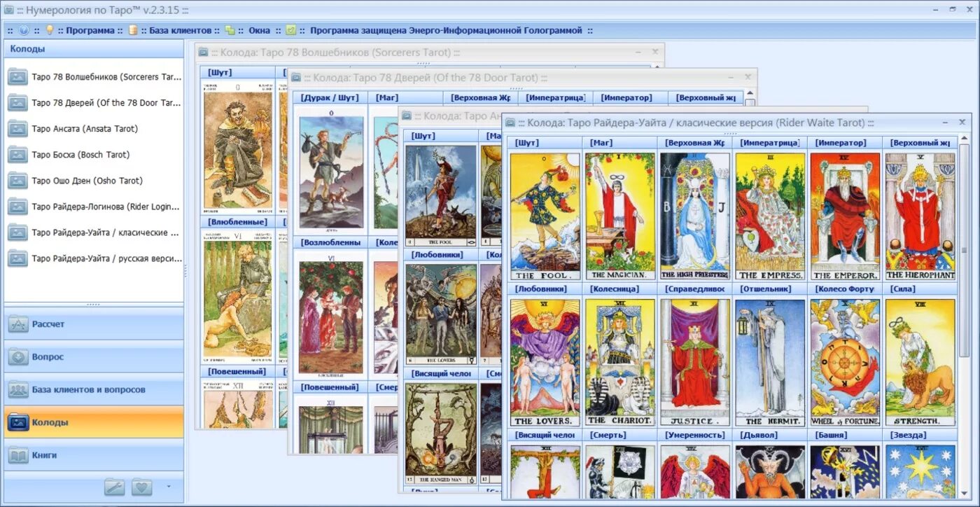Click the [Шут] header in Rider Waite window
This screenshot has width=980, height=507.
point(545,142)
